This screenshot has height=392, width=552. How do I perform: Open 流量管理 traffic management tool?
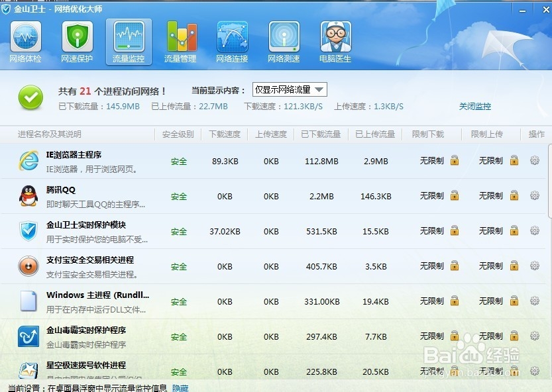click(x=180, y=42)
